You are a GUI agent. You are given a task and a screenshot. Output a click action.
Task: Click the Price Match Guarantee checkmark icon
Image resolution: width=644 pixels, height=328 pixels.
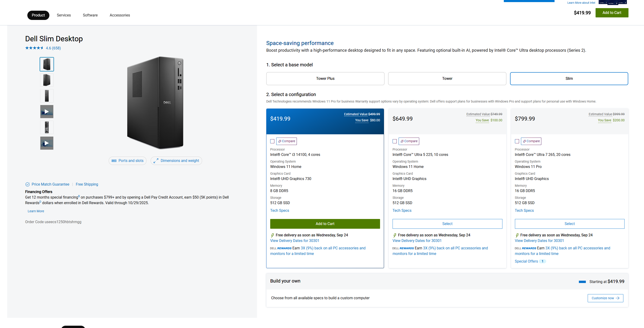pyautogui.click(x=28, y=184)
